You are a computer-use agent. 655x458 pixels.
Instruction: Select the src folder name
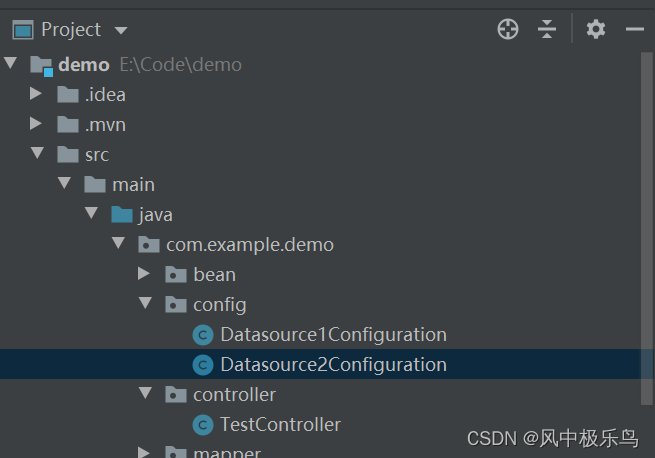(x=97, y=155)
